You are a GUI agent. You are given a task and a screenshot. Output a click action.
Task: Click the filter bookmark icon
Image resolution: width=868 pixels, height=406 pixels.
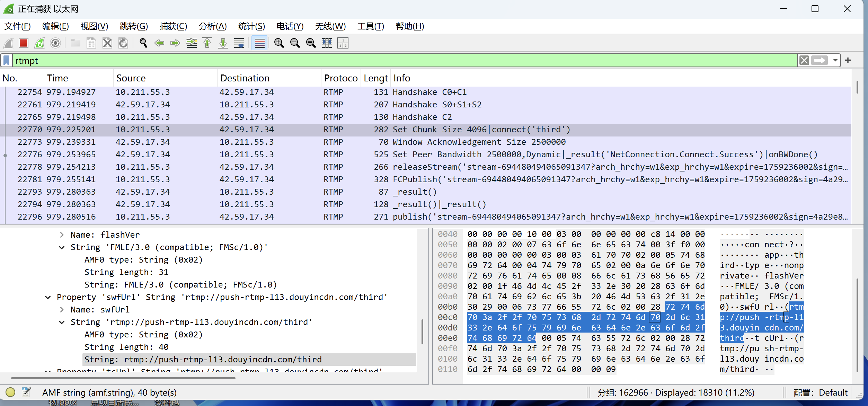pyautogui.click(x=6, y=61)
